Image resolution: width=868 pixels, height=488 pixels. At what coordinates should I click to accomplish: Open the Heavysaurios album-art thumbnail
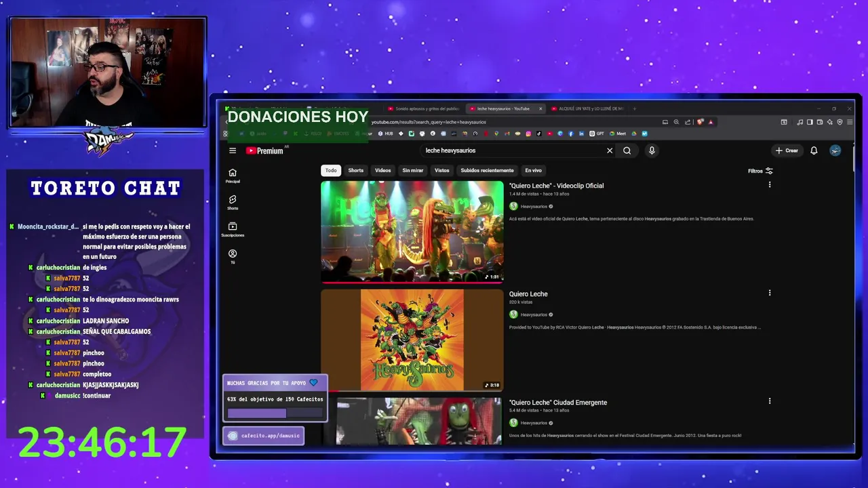pos(412,340)
